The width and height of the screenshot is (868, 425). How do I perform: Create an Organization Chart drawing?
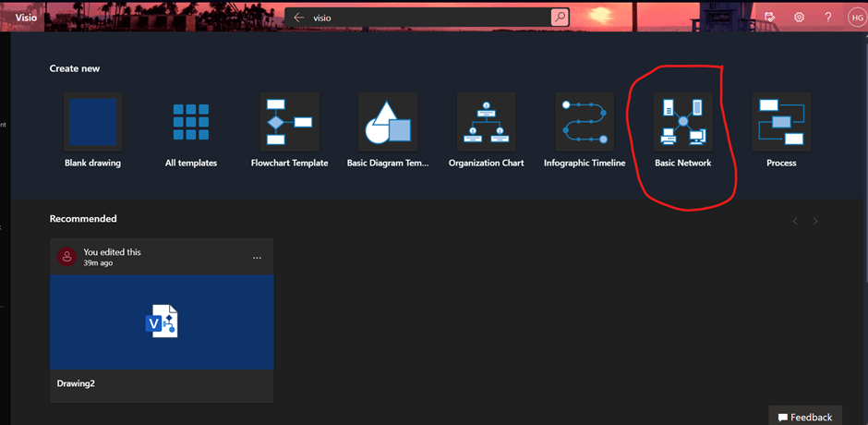pyautogui.click(x=486, y=122)
